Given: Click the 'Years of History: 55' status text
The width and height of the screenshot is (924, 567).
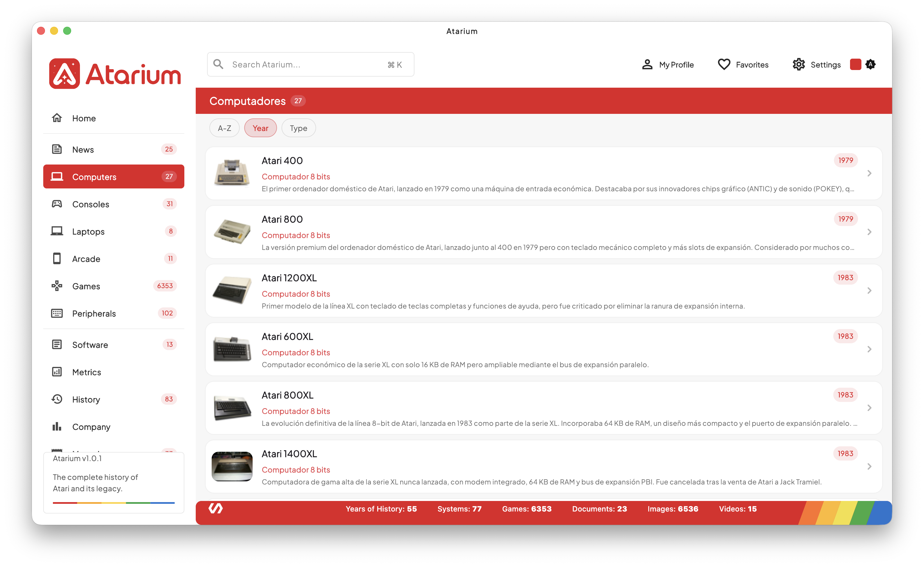Looking at the screenshot, I should point(381,509).
